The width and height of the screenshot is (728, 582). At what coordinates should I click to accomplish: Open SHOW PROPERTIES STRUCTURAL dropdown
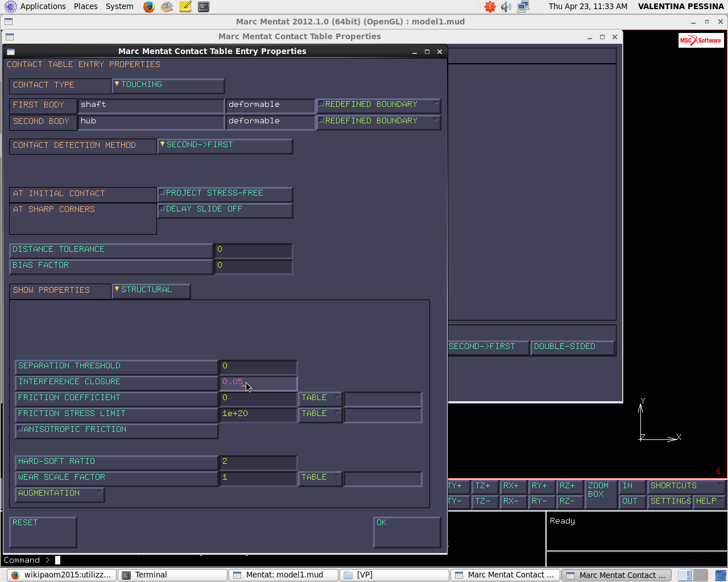151,290
